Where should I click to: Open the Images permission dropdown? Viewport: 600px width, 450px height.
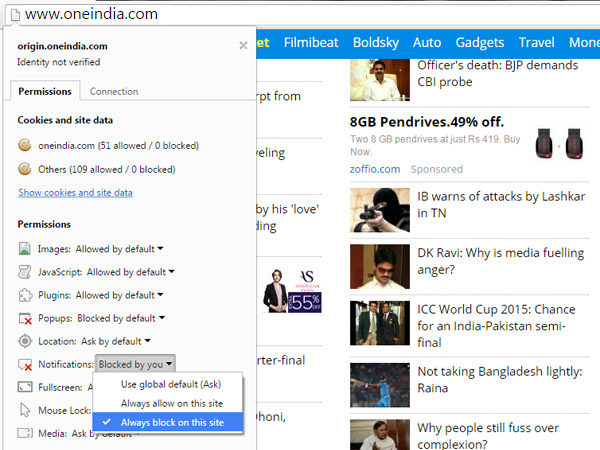click(120, 248)
